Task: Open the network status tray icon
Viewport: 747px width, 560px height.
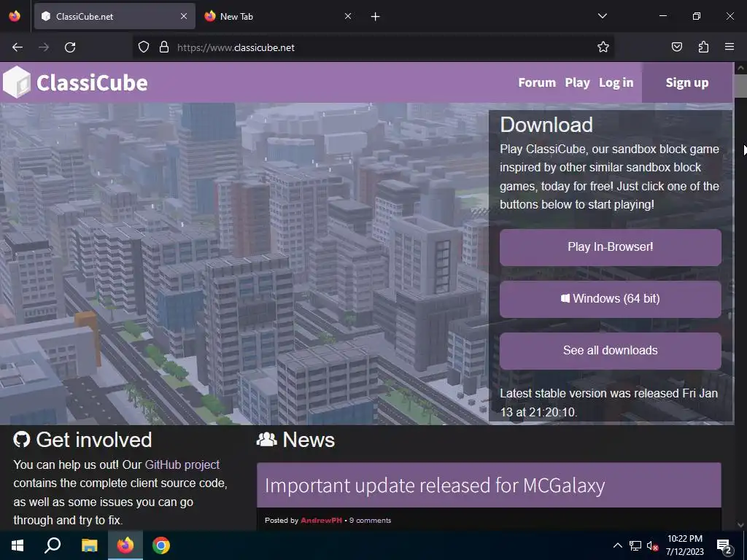Action: (635, 545)
